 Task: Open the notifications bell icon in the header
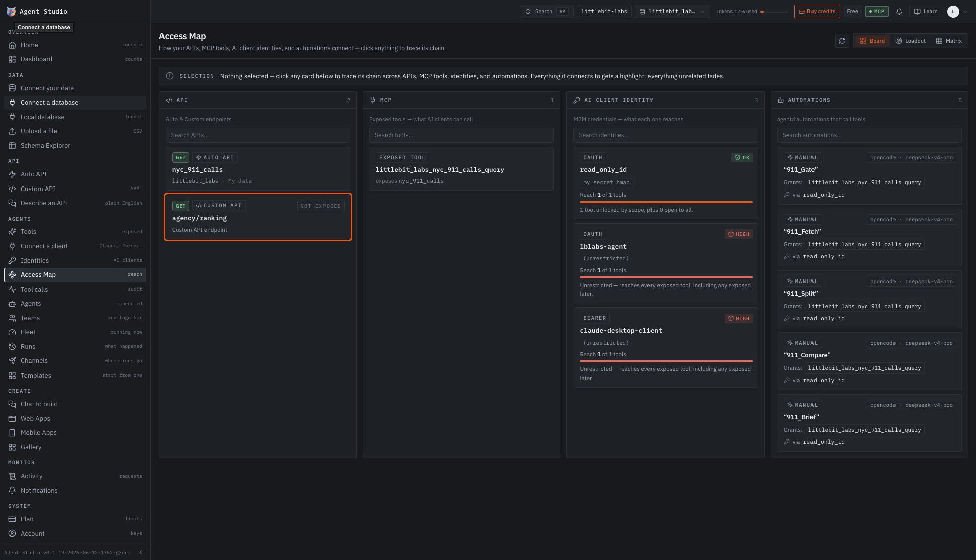pos(899,11)
